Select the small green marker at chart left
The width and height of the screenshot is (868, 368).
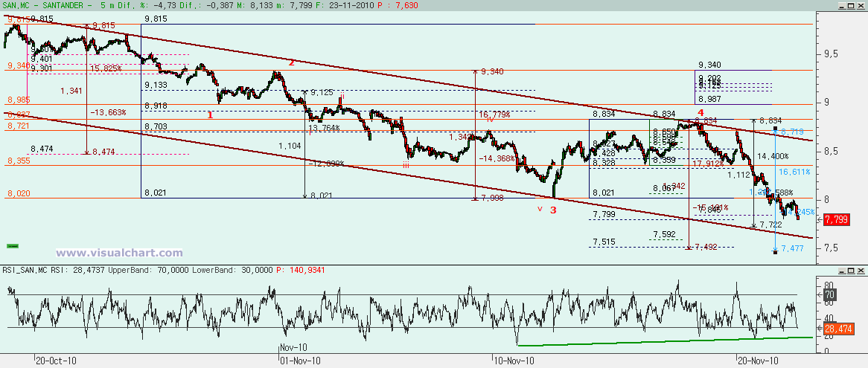click(x=12, y=245)
